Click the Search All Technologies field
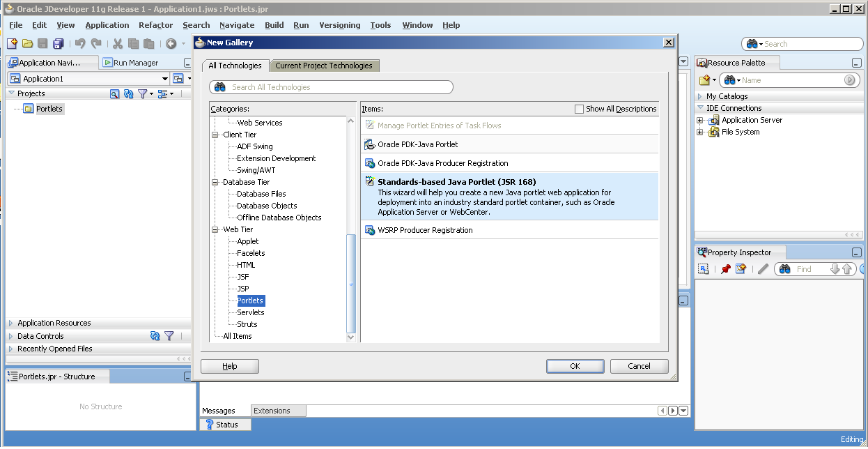This screenshot has width=868, height=449. pyautogui.click(x=332, y=87)
